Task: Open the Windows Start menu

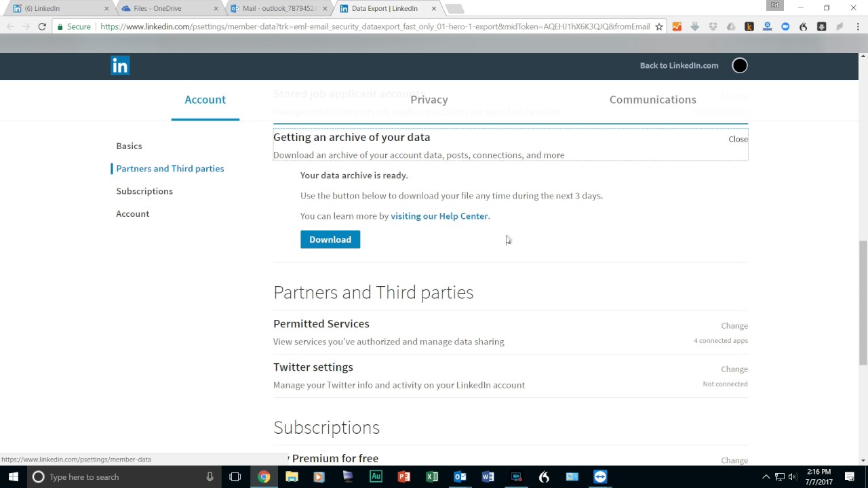Action: click(14, 476)
